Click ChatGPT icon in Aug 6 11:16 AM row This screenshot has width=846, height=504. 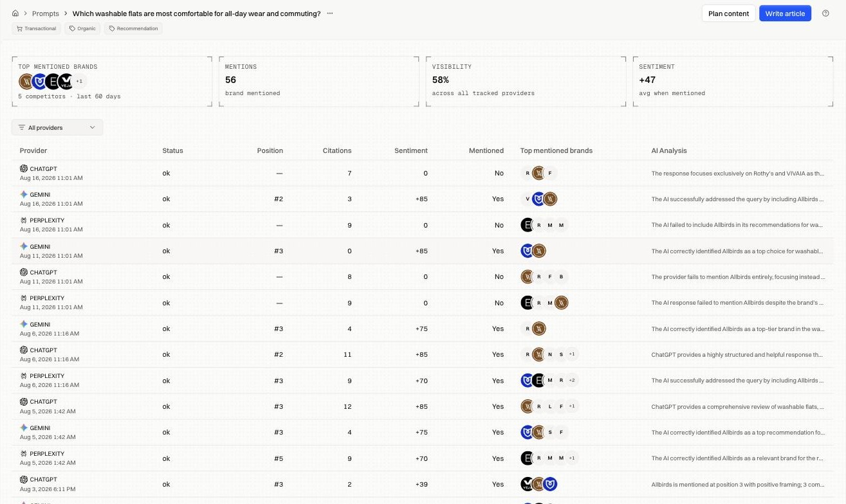click(x=24, y=350)
